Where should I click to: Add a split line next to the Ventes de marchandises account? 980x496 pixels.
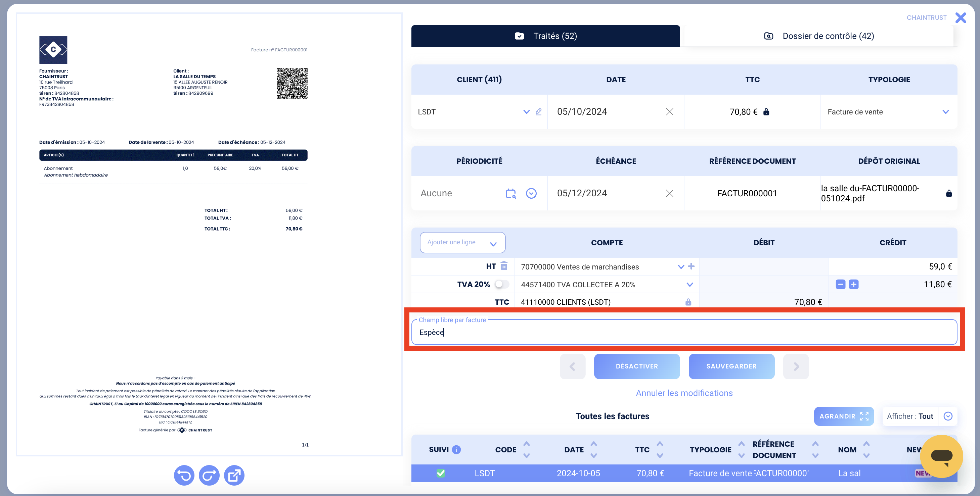[x=691, y=266]
